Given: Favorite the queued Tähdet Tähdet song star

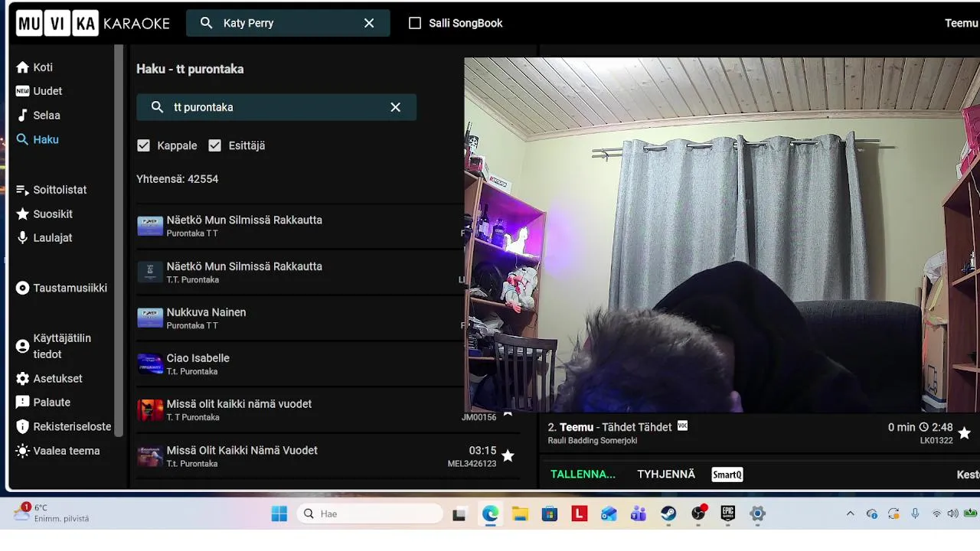Looking at the screenshot, I should coord(964,433).
